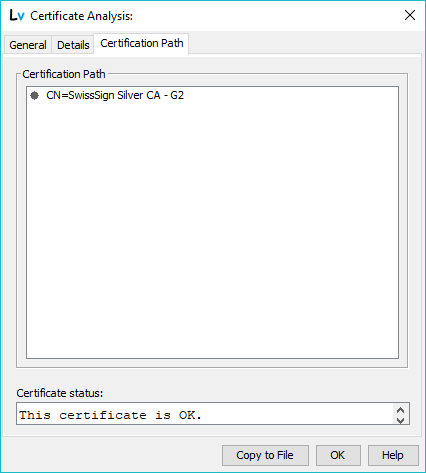Confirm with the OK button

click(x=338, y=455)
